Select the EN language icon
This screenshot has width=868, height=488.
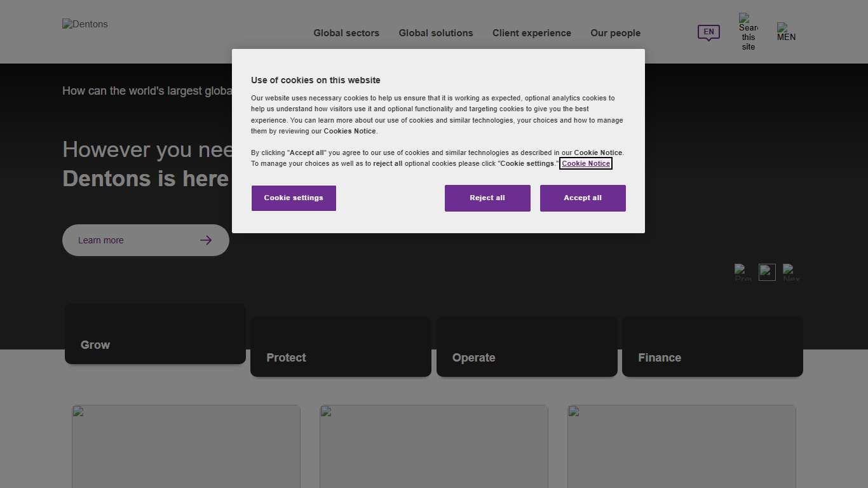tap(708, 33)
